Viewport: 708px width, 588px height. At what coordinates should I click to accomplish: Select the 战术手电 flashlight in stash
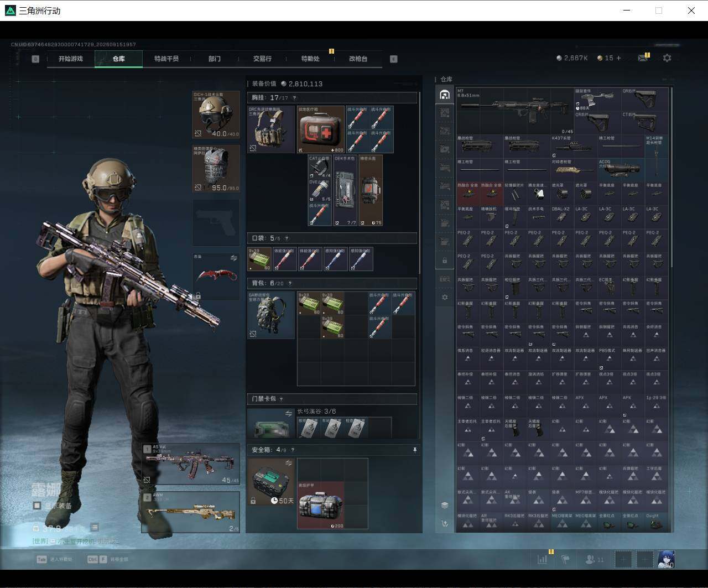(x=539, y=217)
